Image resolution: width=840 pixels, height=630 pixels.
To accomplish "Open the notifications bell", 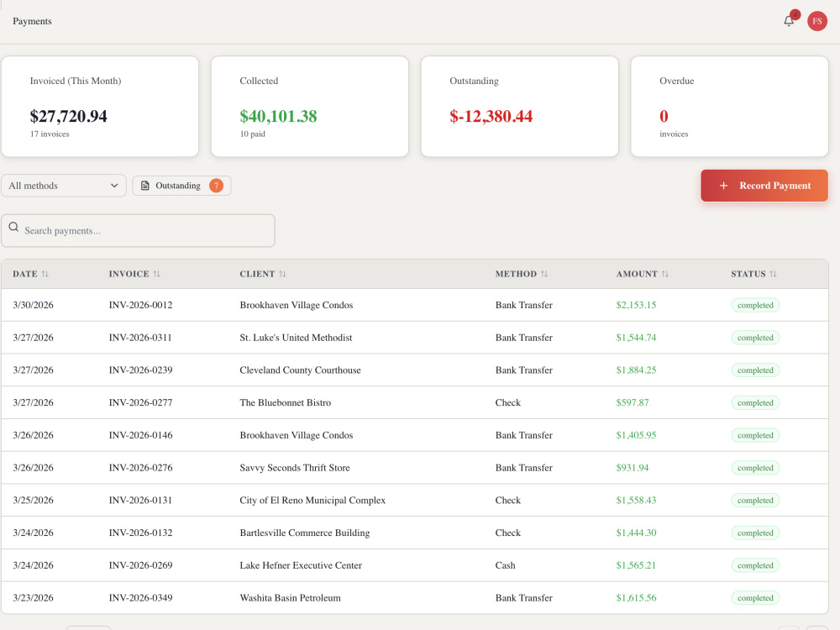I will tap(789, 21).
